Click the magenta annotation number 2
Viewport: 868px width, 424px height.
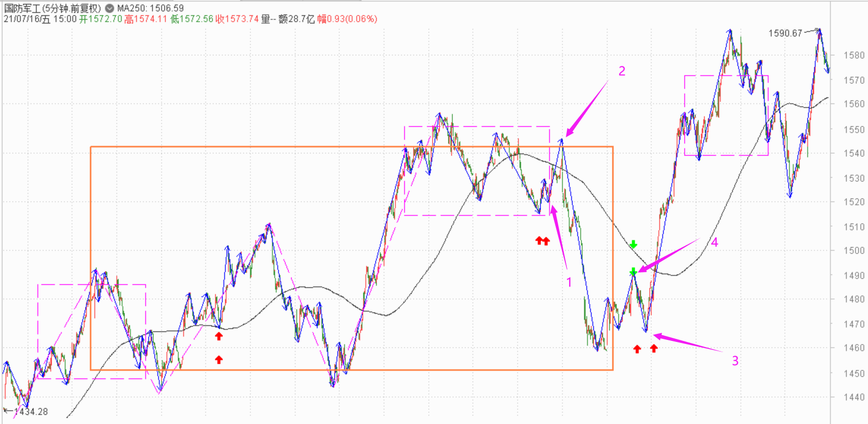[622, 71]
